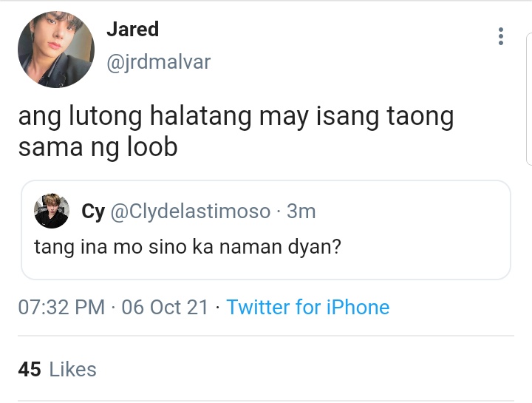Image resolution: width=532 pixels, height=403 pixels.
Task: Click the @Clydelastimoso handle in quoted tweet
Action: 191,211
